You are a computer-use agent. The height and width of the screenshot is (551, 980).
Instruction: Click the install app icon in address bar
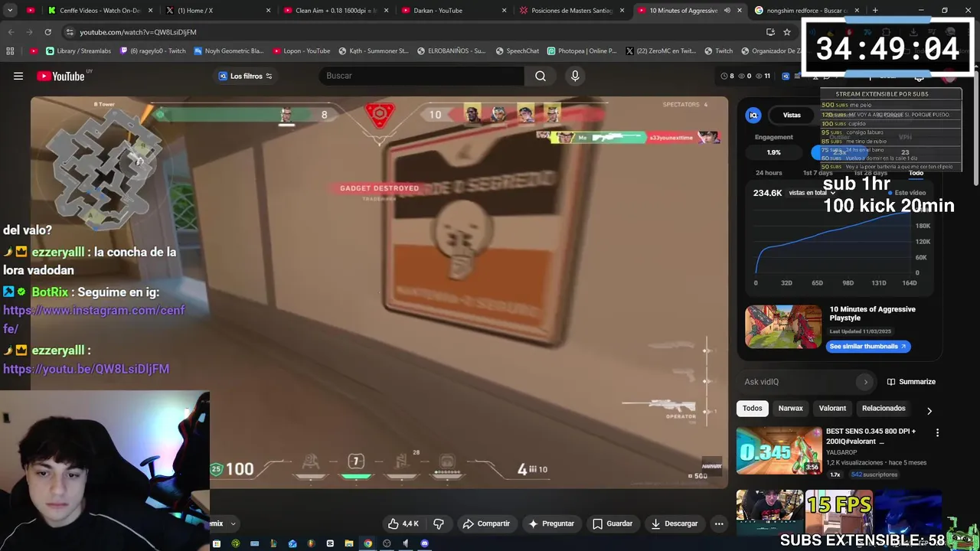point(770,32)
